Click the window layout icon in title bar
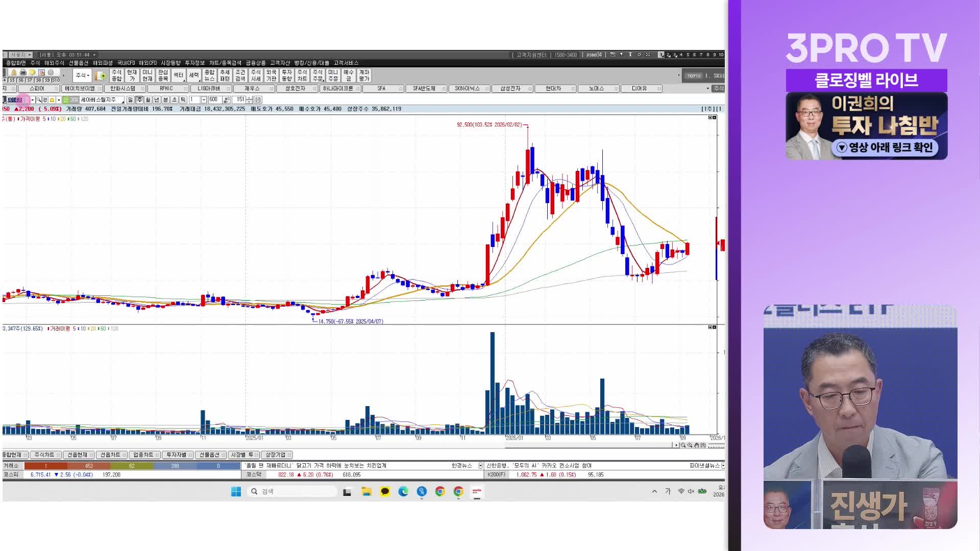Viewport: 980px width, 551px height. (639, 55)
